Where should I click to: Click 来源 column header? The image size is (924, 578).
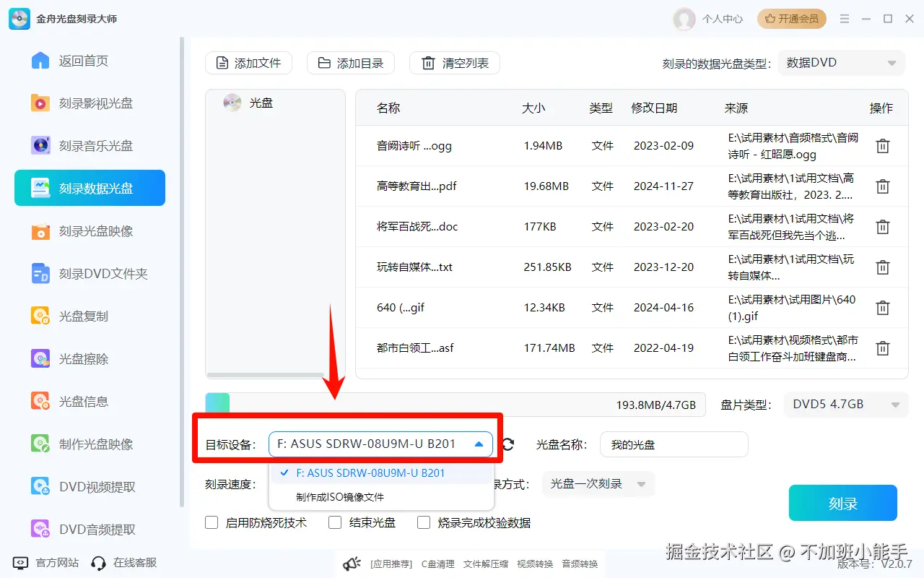pyautogui.click(x=736, y=108)
